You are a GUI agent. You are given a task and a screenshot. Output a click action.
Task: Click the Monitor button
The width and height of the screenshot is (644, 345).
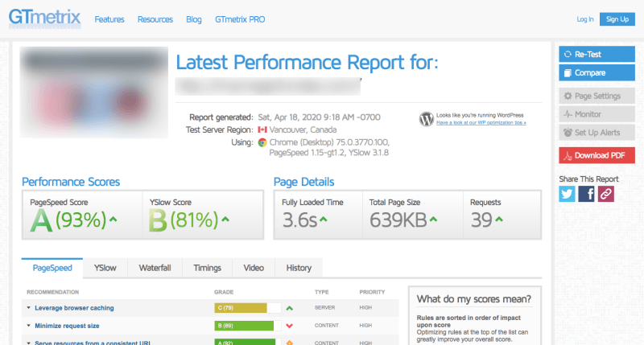597,114
